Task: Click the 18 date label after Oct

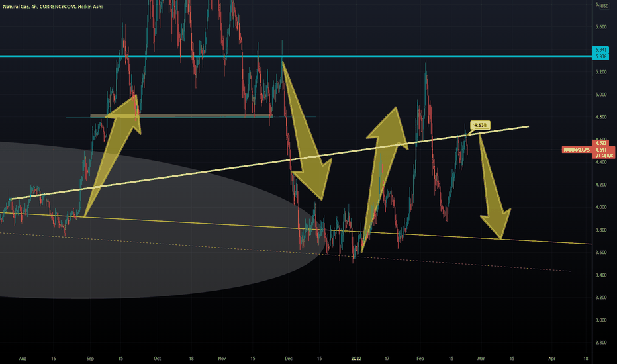Action: (191, 359)
